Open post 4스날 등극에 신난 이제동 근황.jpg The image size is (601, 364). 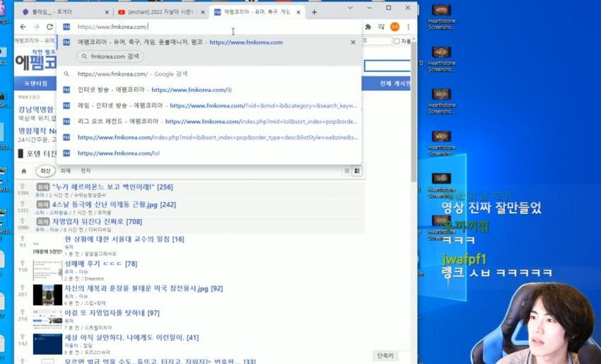(105, 204)
